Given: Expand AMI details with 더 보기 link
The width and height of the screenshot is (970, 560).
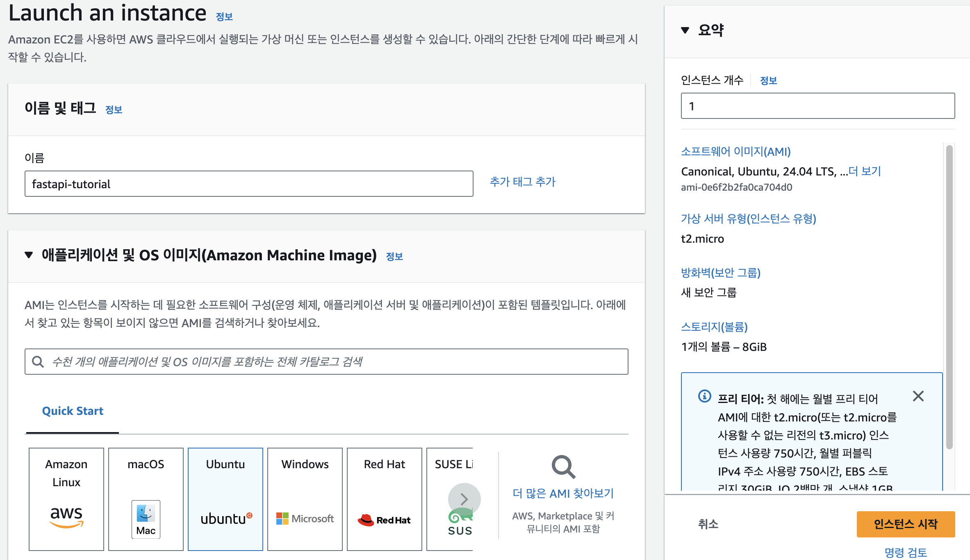Looking at the screenshot, I should click(865, 171).
